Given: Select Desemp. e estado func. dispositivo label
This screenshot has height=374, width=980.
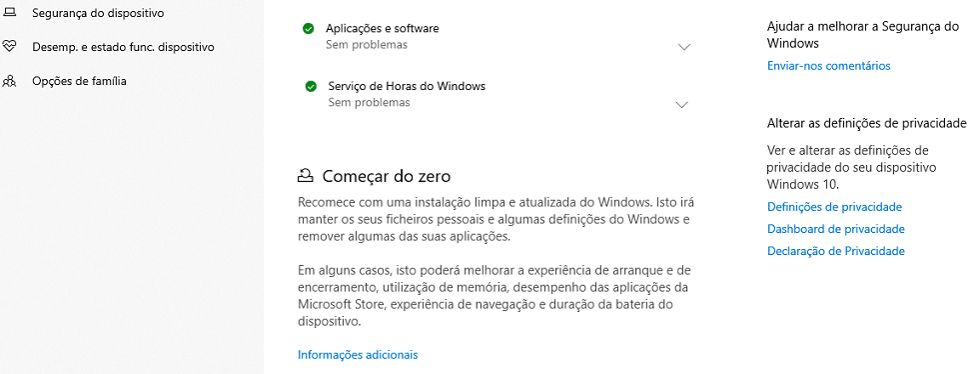Looking at the screenshot, I should (123, 47).
